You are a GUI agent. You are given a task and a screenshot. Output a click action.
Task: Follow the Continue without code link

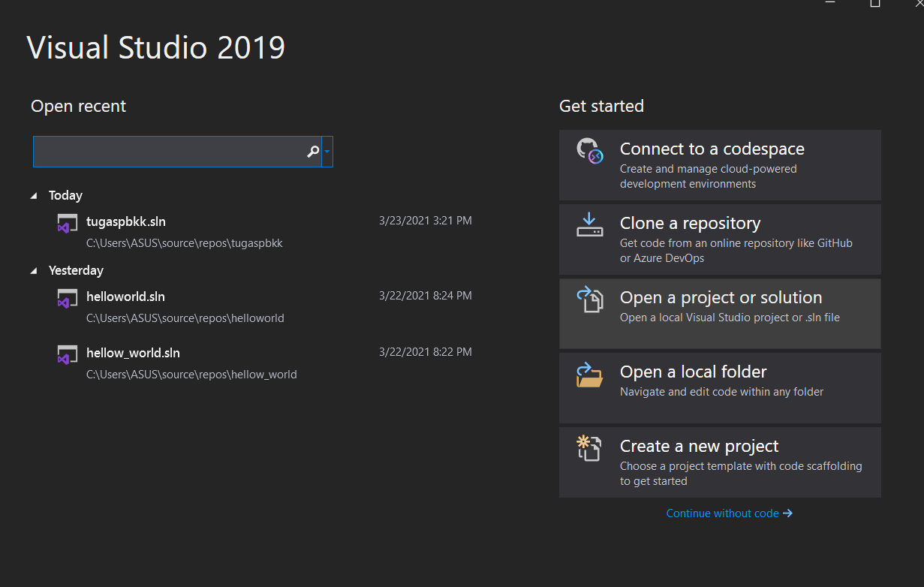coord(729,513)
